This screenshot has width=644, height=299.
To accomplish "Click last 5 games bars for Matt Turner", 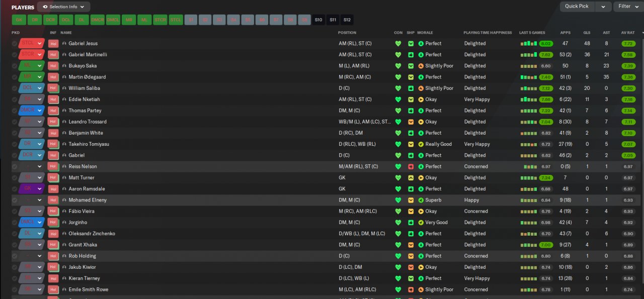I will 528,178.
